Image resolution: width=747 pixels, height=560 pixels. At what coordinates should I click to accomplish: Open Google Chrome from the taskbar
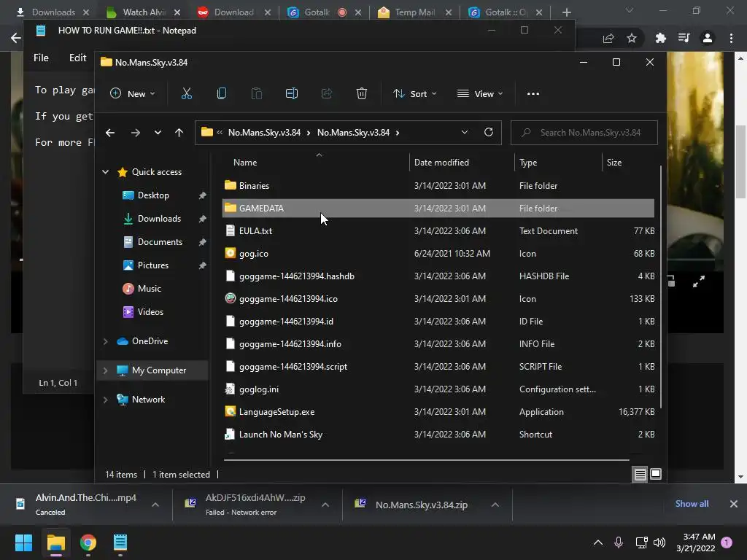(x=88, y=542)
